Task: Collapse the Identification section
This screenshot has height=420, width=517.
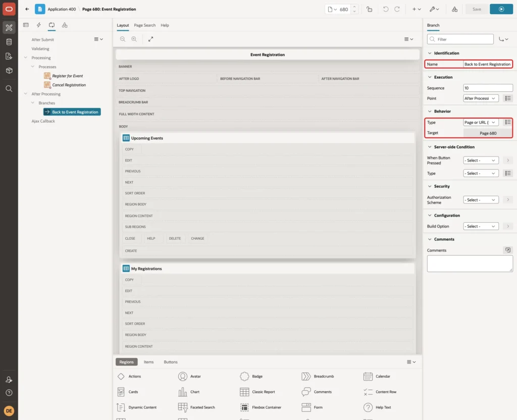Action: tap(430, 53)
